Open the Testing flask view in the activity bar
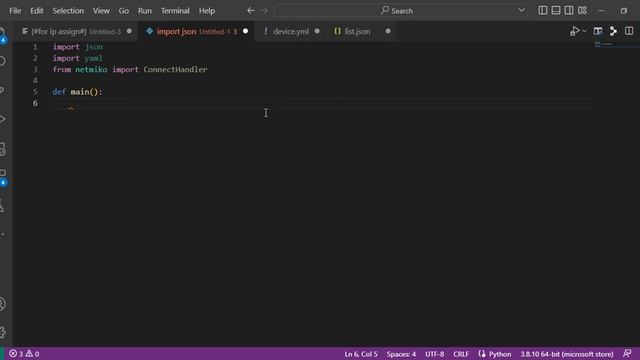640x360 pixels. tap(3, 206)
